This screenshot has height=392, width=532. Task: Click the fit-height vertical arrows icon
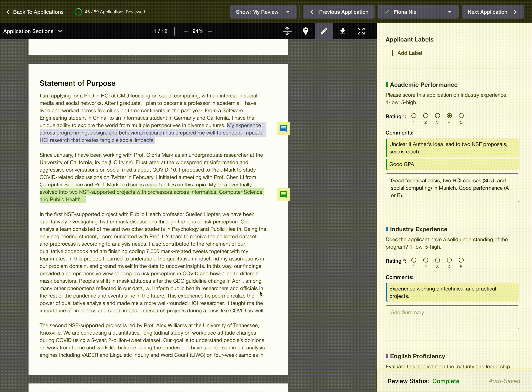[x=287, y=31]
